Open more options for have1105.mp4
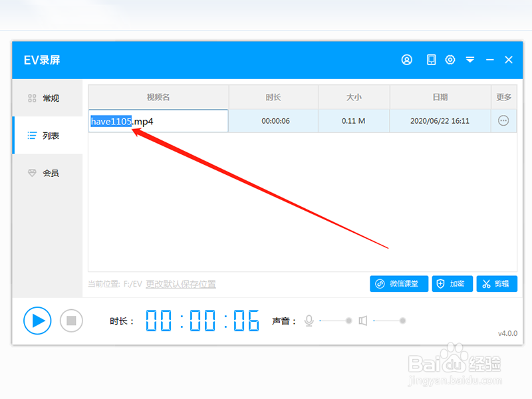 pyautogui.click(x=503, y=120)
